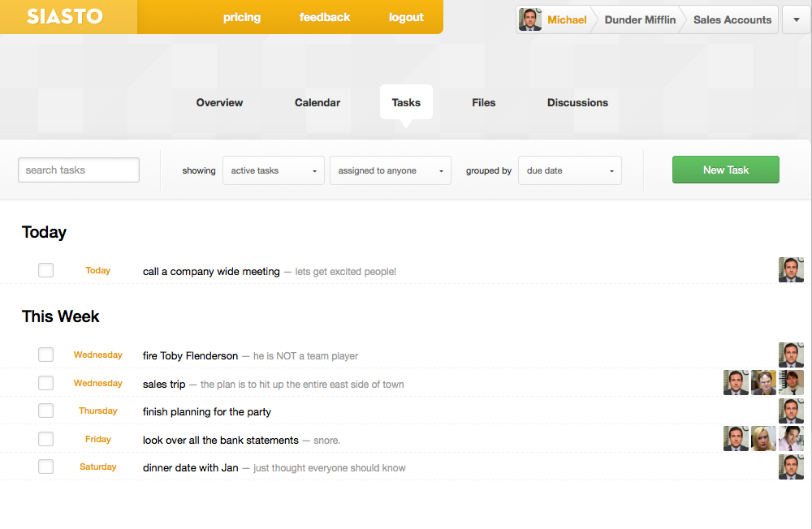Follow the pricing link in header
This screenshot has height=529, width=812.
pos(242,17)
